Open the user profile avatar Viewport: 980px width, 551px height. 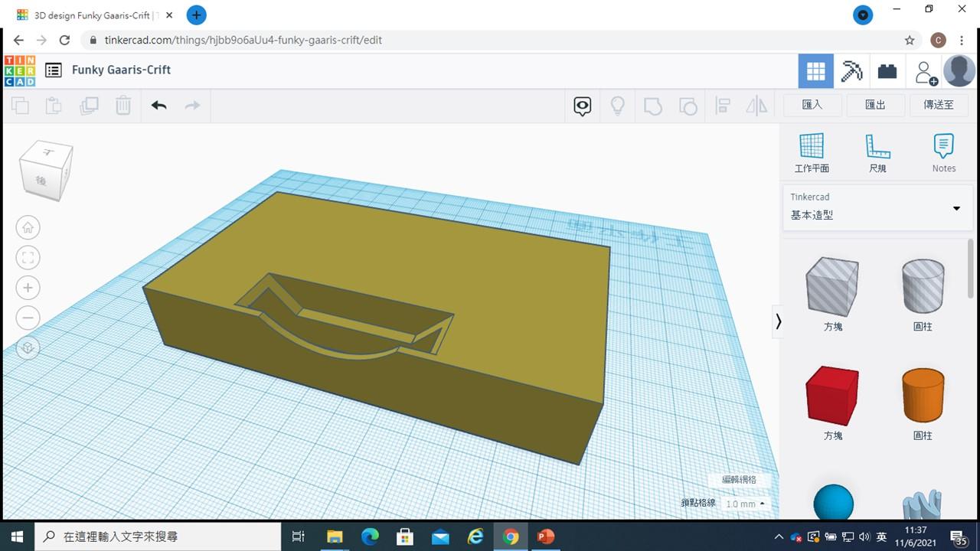[x=959, y=71]
